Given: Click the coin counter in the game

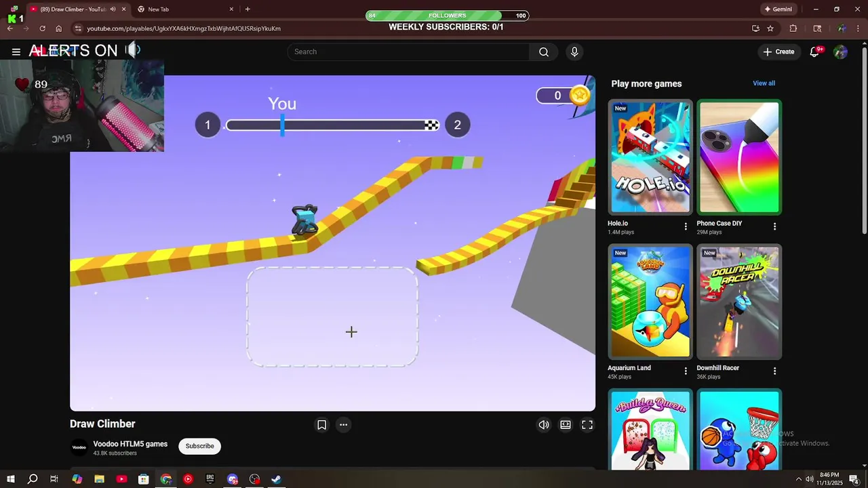Looking at the screenshot, I should [x=563, y=96].
